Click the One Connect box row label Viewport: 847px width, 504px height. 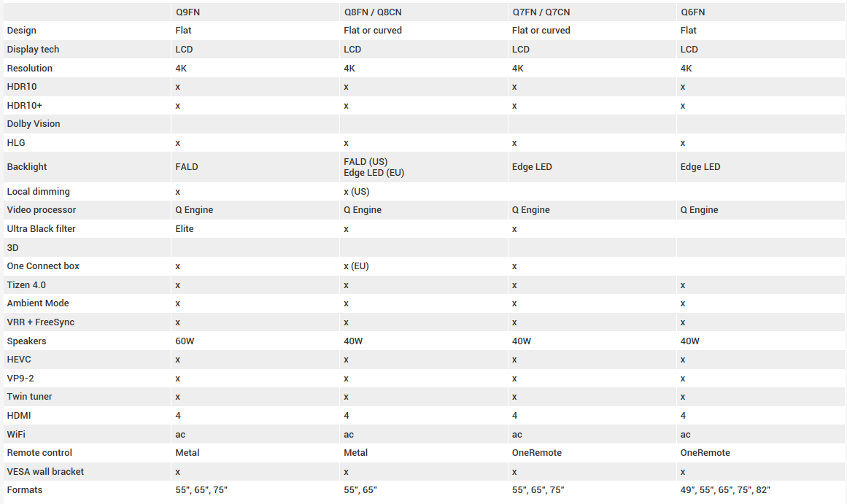coord(43,266)
